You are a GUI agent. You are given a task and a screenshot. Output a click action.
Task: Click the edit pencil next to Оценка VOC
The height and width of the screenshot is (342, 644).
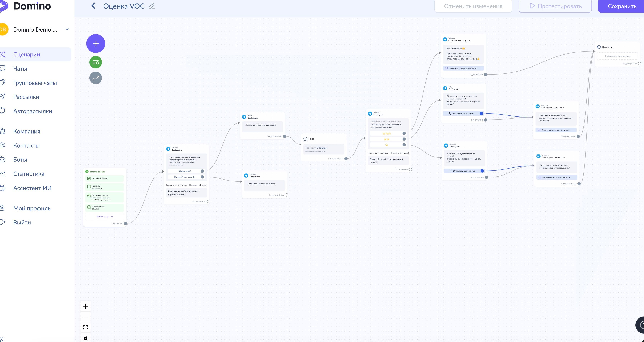coord(152,6)
